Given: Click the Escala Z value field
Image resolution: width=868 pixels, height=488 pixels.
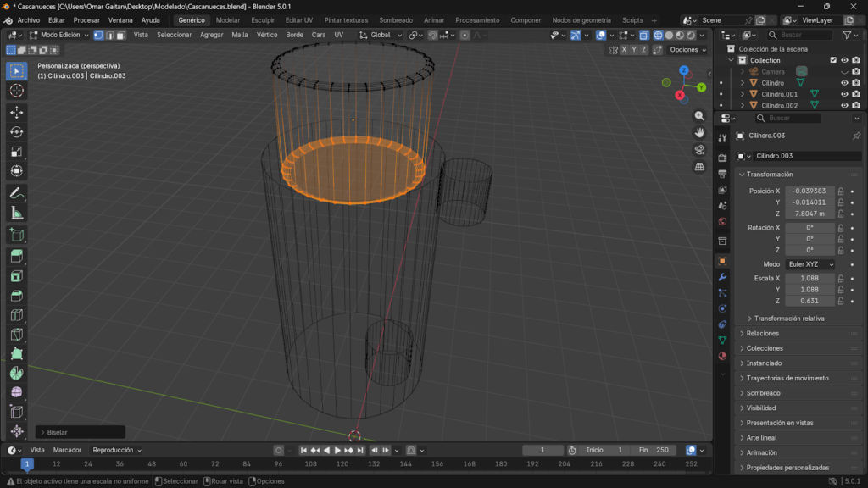Looking at the screenshot, I should pyautogui.click(x=810, y=301).
